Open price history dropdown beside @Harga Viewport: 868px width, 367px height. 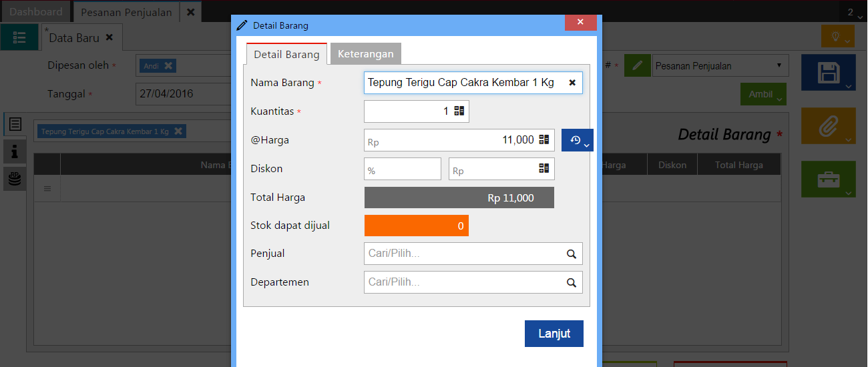coord(578,141)
